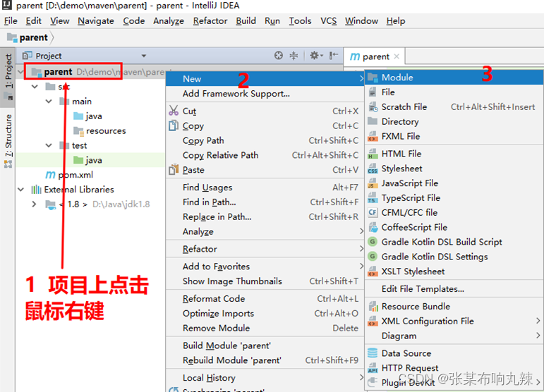Screen dimensions: 544x392
Task: Click the Cut scissors icon
Action: (x=174, y=111)
